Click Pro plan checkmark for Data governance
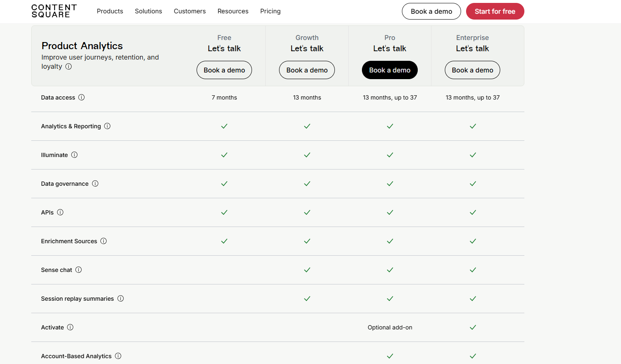The height and width of the screenshot is (364, 621). coord(390,184)
